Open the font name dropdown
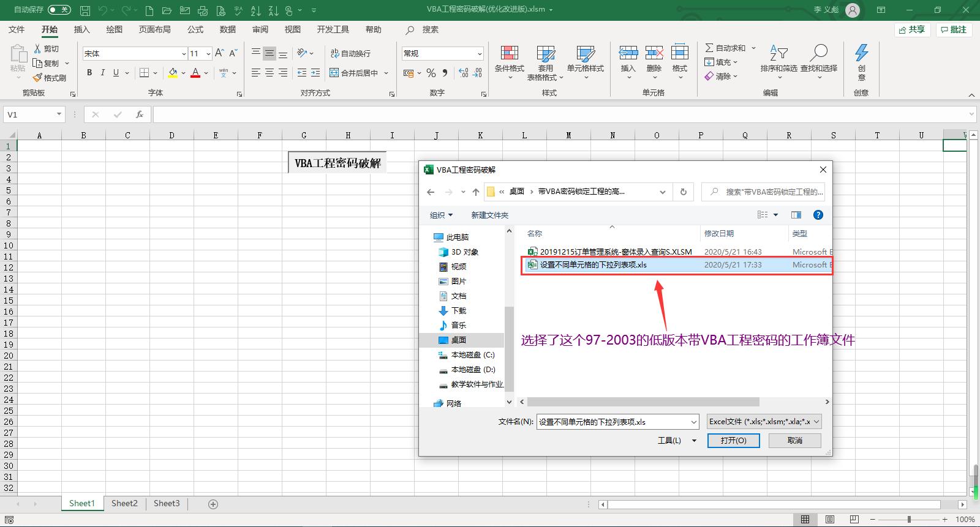Screen dimensions: 980x527 184,54
